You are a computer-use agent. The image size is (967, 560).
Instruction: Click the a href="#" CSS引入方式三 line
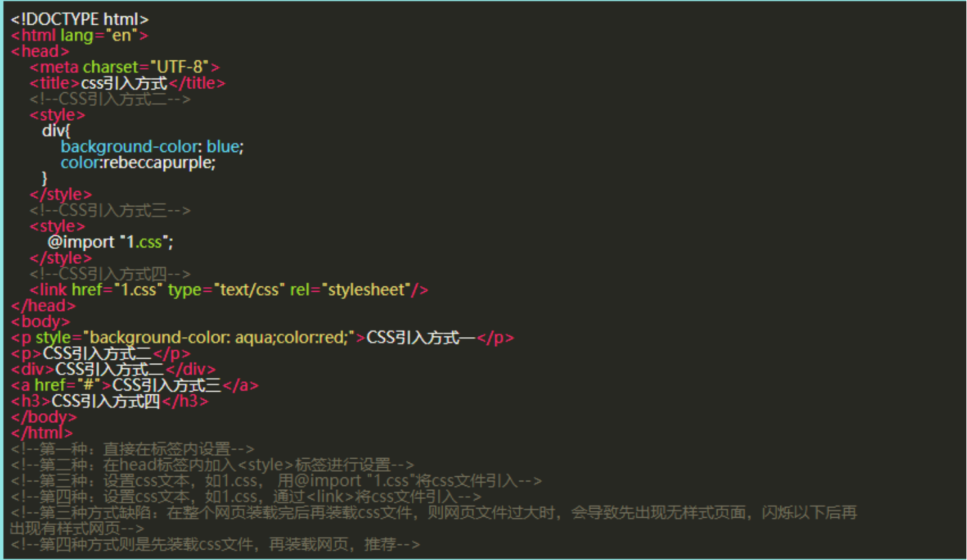point(135,385)
